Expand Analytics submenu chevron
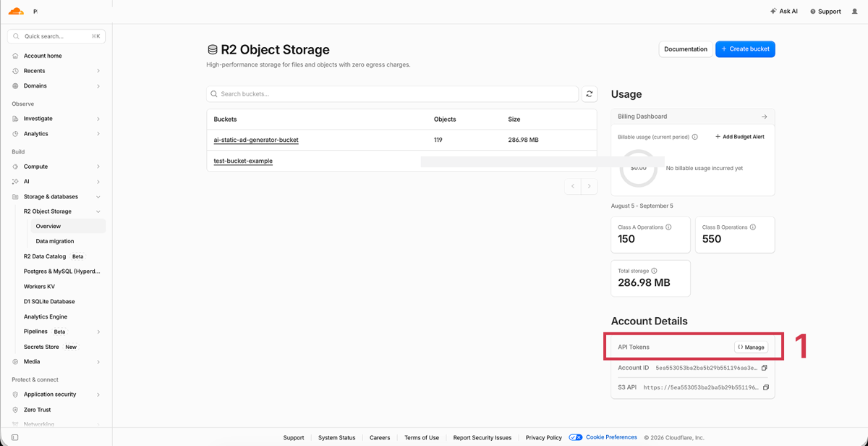 tap(98, 134)
